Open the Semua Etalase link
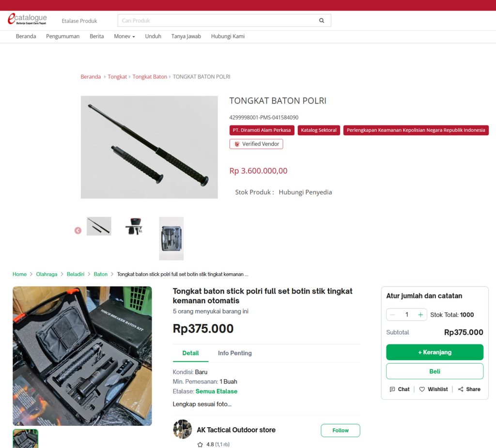The image size is (496, 448). 217,391
